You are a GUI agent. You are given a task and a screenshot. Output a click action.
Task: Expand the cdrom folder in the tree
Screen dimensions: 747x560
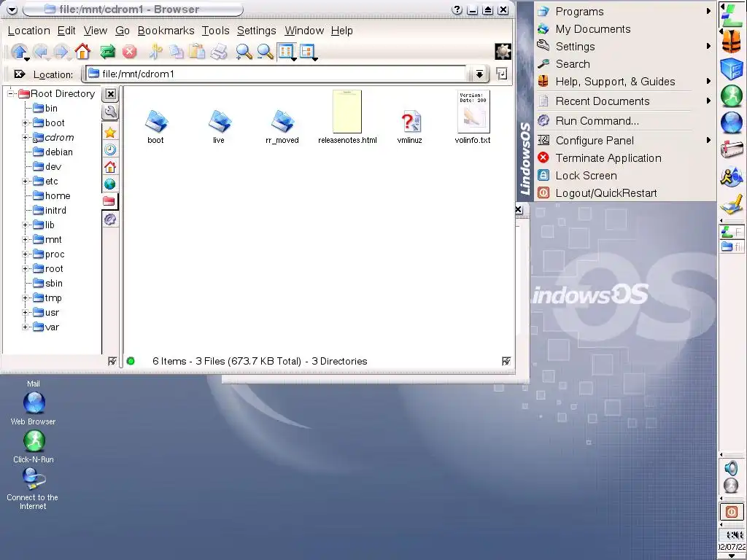pos(26,138)
